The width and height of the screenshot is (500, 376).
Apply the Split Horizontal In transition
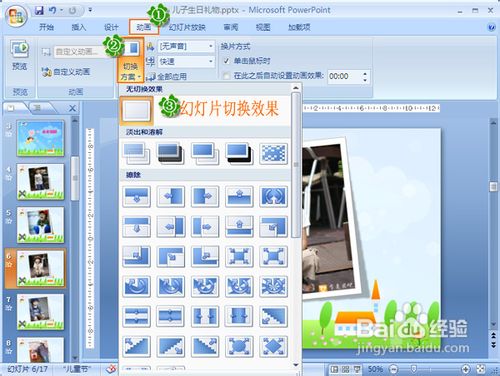click(x=136, y=316)
